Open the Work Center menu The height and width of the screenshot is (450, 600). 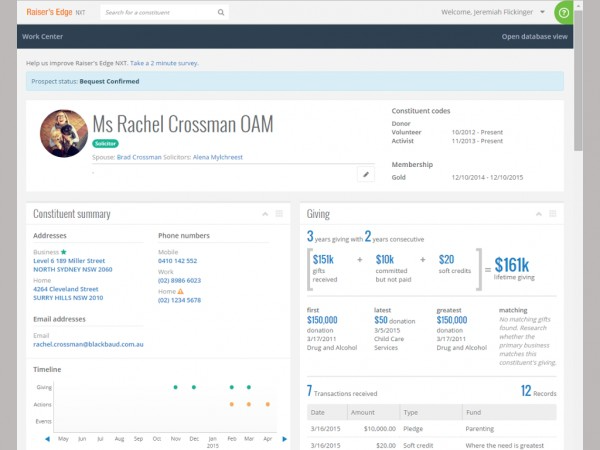(42, 36)
